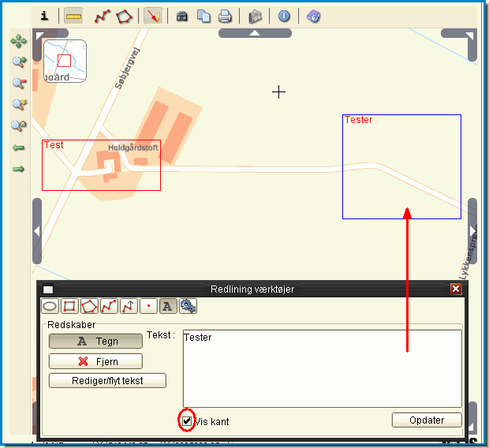Choose the ellipse drawing tool

click(x=49, y=306)
